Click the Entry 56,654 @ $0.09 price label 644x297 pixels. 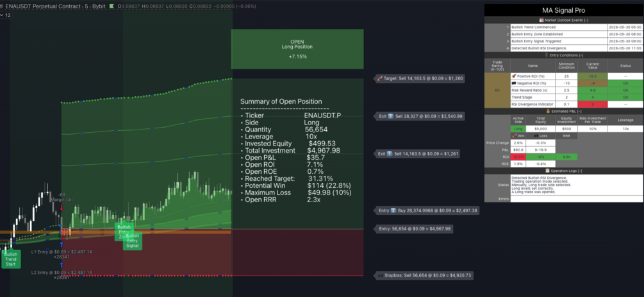pyautogui.click(x=413, y=229)
